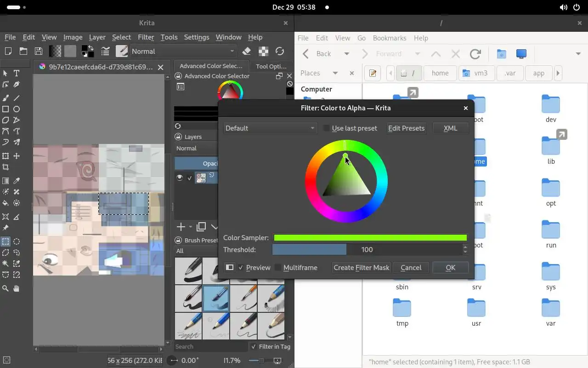588x368 pixels.
Task: Select the Freehand Brush tool
Action: [6, 98]
